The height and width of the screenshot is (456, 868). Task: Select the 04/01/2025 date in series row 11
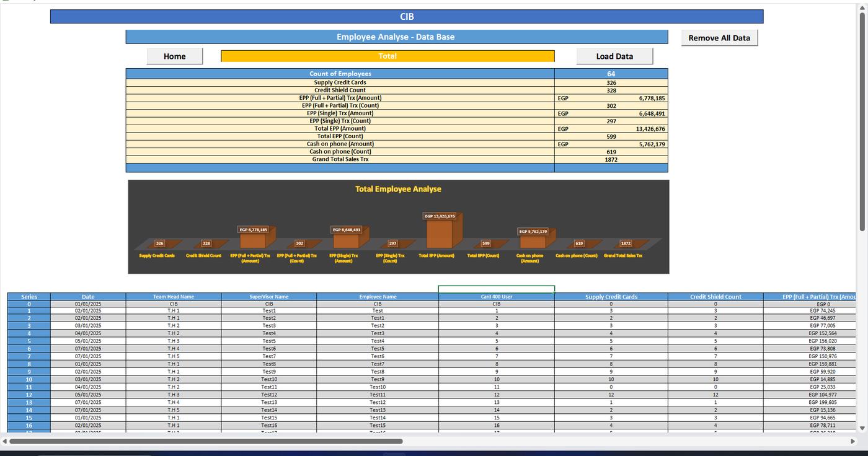(88, 387)
